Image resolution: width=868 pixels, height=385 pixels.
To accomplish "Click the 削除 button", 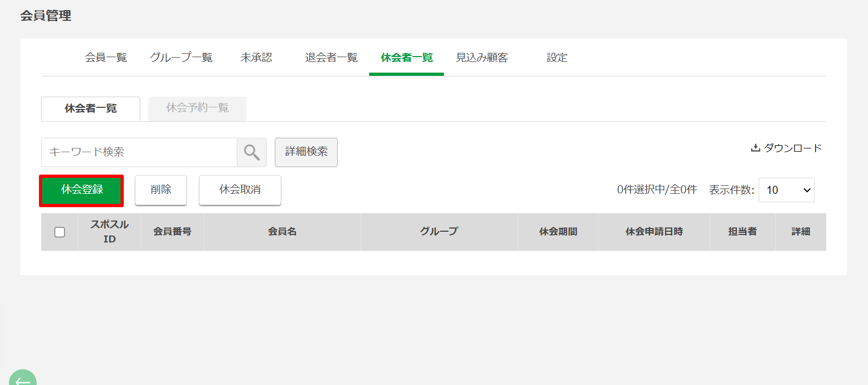I will pyautogui.click(x=161, y=190).
